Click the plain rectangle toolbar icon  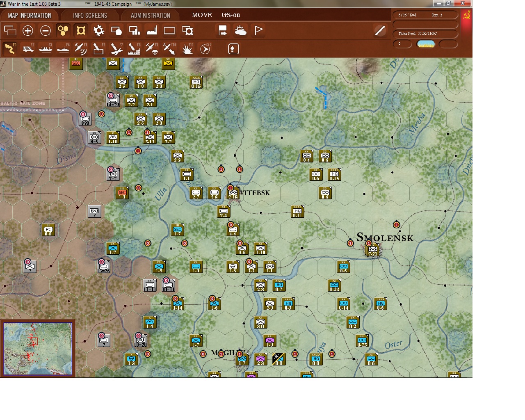pyautogui.click(x=169, y=30)
